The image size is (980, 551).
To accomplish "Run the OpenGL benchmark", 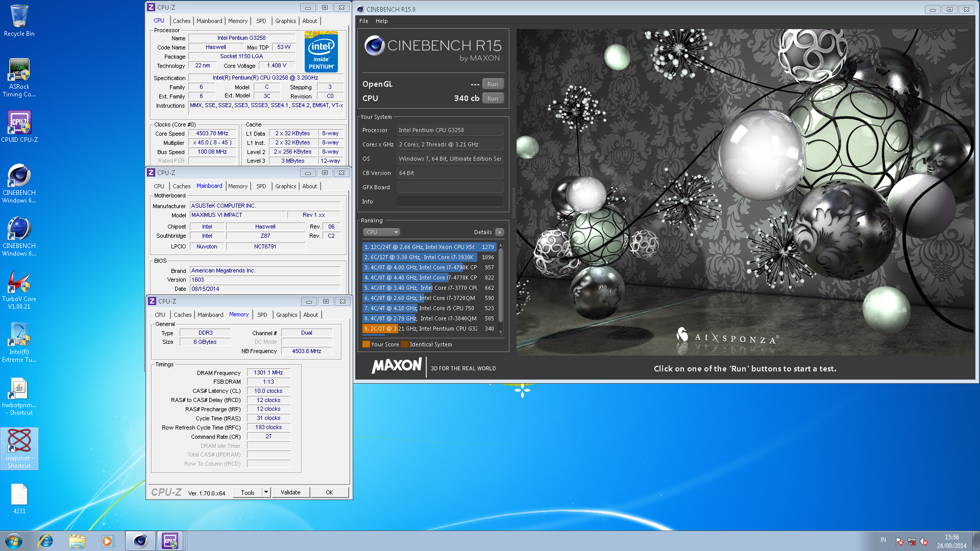I will tap(493, 84).
